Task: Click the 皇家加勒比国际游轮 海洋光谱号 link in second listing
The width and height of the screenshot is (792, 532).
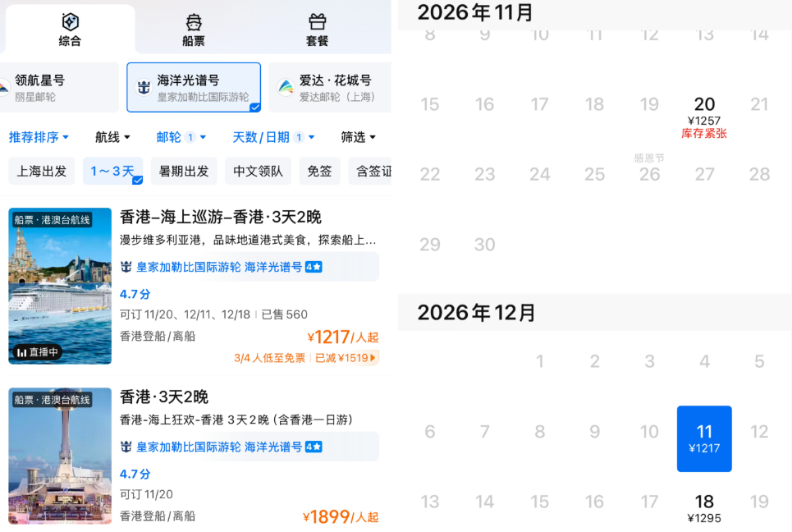Action: pos(219,447)
